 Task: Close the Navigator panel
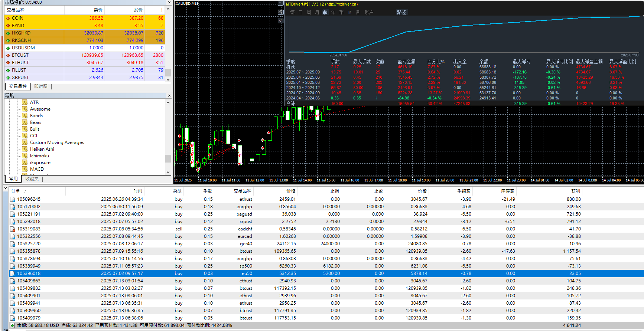pos(169,95)
